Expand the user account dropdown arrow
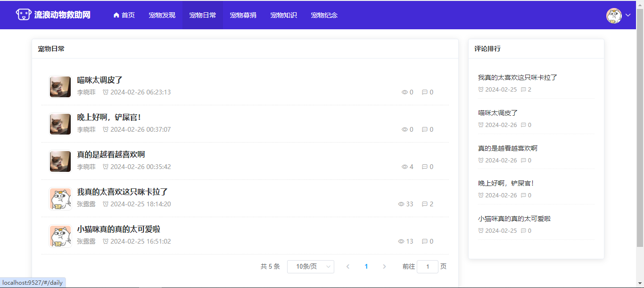 pyautogui.click(x=628, y=15)
